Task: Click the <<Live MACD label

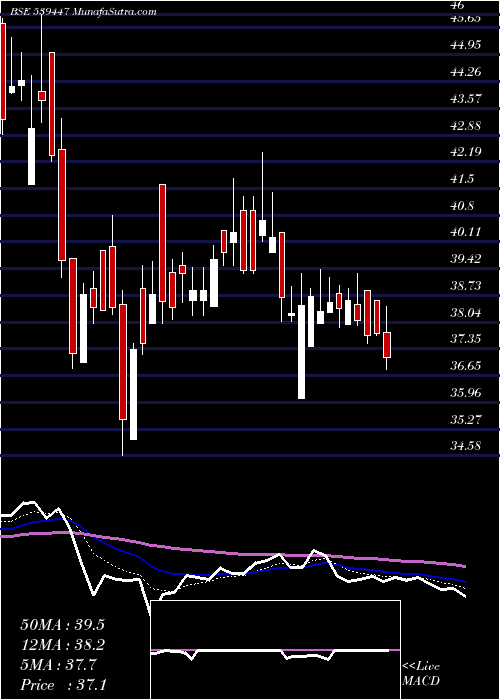Action: (x=421, y=674)
